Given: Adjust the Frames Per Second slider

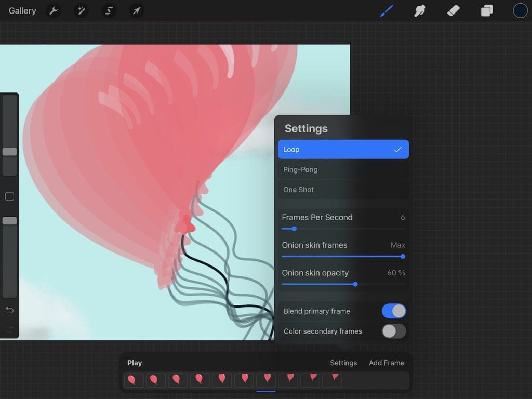Looking at the screenshot, I should 294,229.
